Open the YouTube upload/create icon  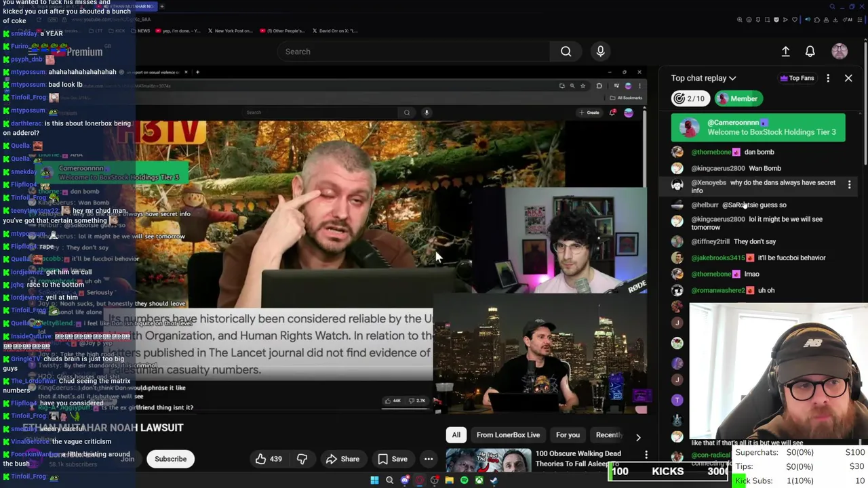click(x=785, y=52)
